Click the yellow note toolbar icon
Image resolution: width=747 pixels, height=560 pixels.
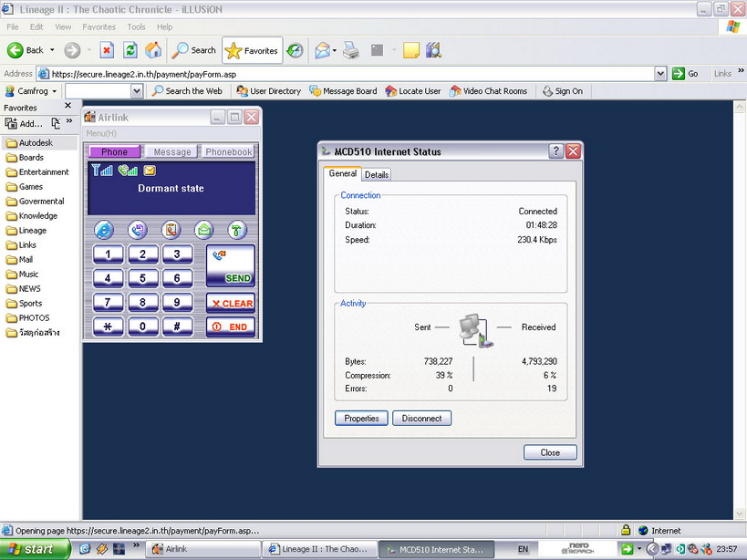pos(410,50)
